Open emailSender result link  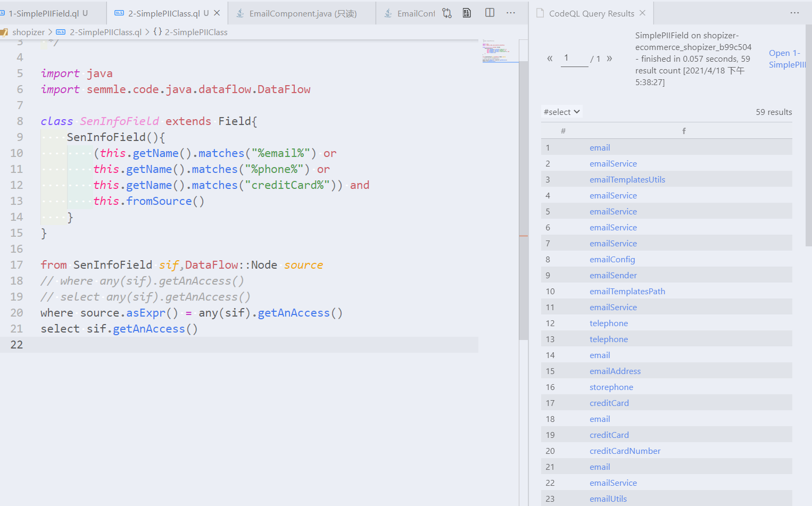pos(613,275)
